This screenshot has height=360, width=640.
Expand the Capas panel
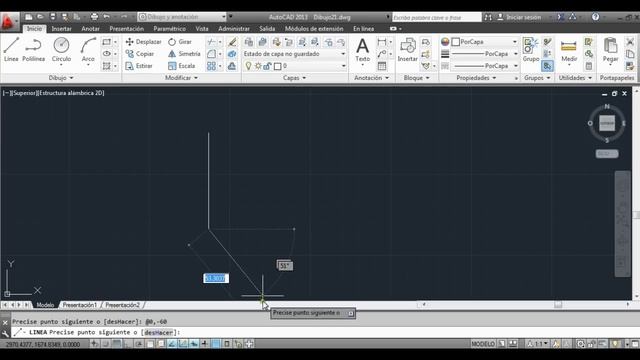[x=294, y=78]
